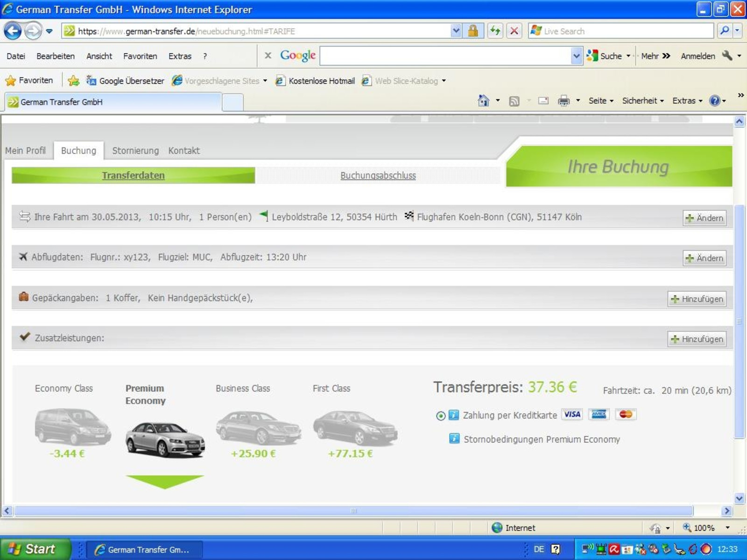Viewport: 747px width, 560px height.
Task: Print the page with the printer icon
Action: pyautogui.click(x=564, y=100)
